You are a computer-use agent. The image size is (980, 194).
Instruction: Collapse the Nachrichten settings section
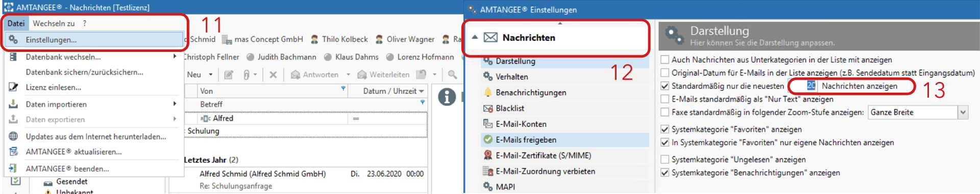[x=475, y=37]
